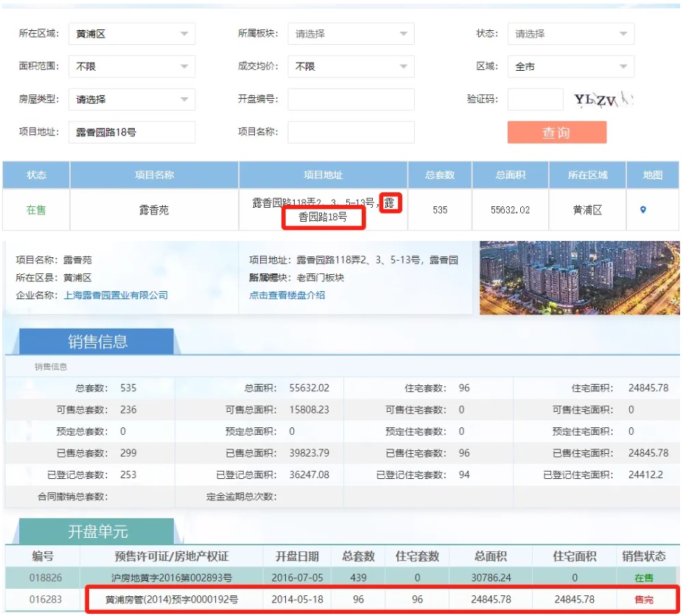683x616 pixels.
Task: Open the 状态 dropdown
Action: point(570,34)
